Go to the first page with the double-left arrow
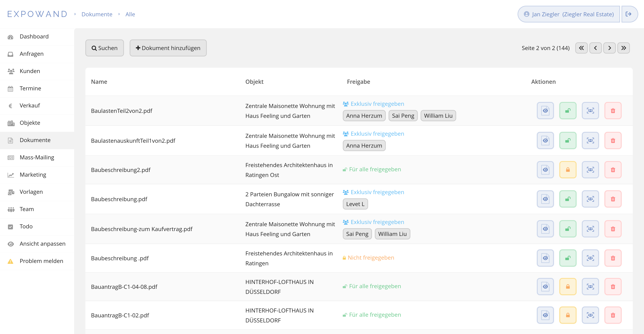This screenshot has height=334, width=644. (x=581, y=48)
